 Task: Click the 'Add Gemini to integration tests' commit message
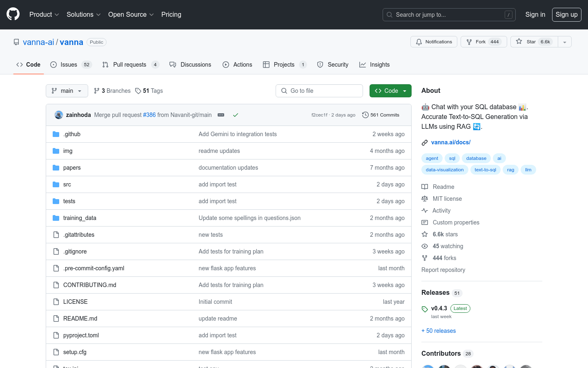point(238,134)
